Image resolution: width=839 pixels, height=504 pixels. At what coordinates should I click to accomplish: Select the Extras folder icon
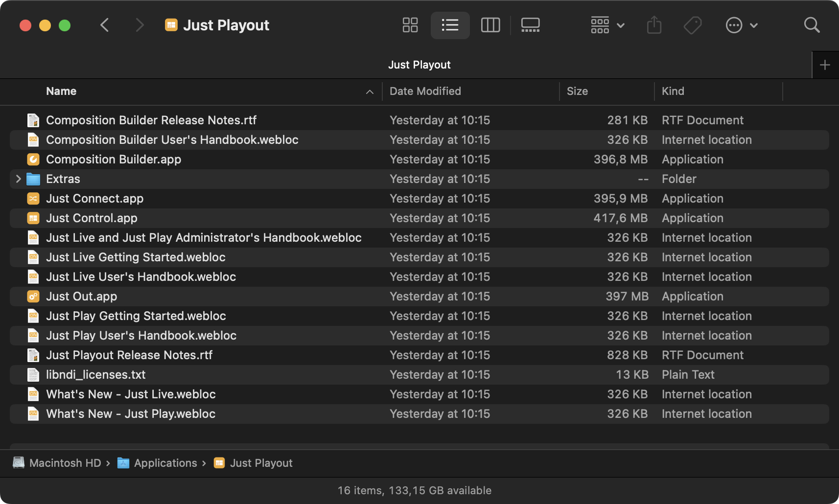tap(33, 179)
